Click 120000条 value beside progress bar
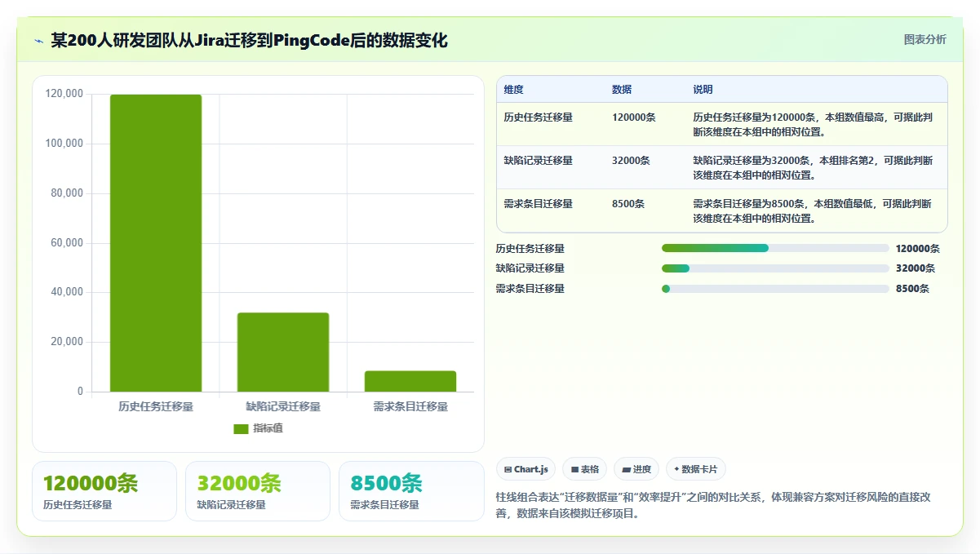The height and width of the screenshot is (554, 980). point(918,249)
